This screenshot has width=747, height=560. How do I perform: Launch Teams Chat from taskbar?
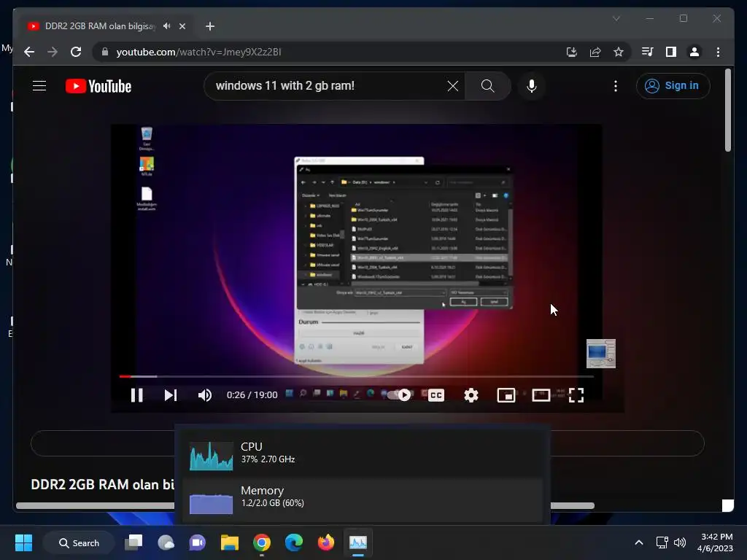coord(197,542)
